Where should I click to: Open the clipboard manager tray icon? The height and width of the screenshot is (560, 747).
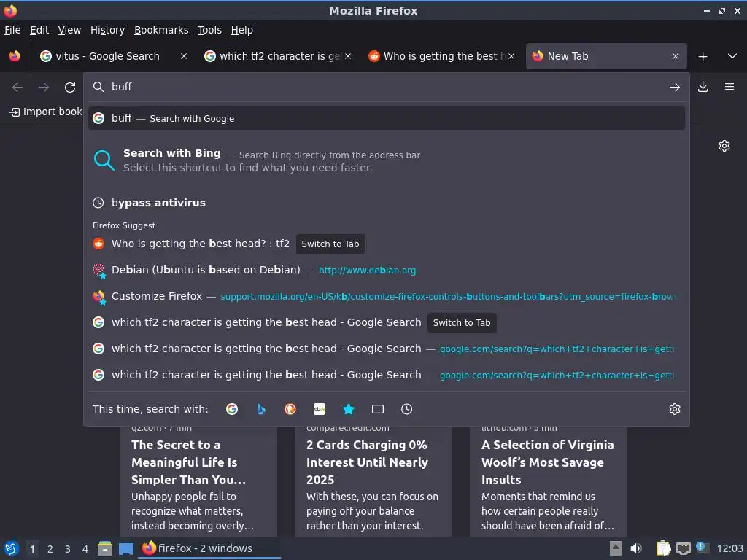point(663,548)
